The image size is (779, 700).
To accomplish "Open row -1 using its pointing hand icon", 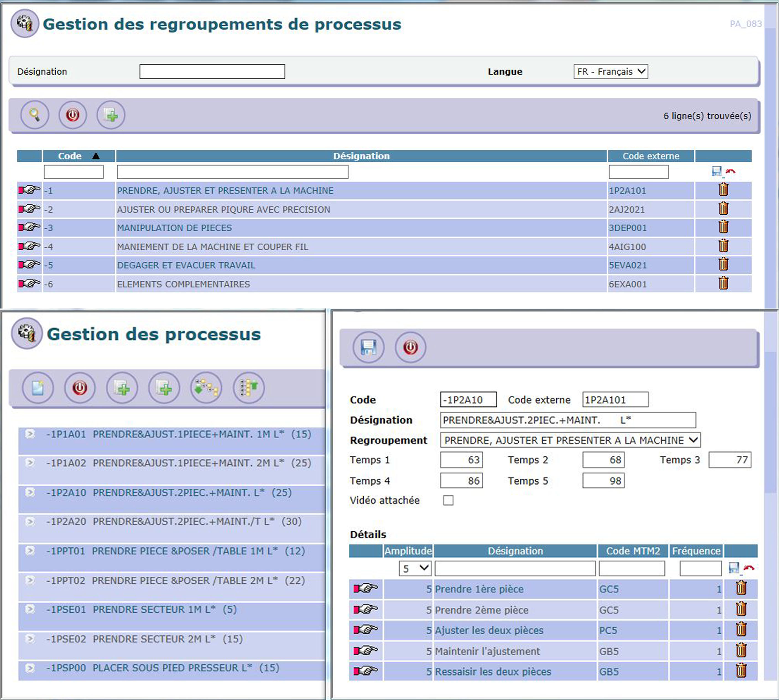I will 30,190.
